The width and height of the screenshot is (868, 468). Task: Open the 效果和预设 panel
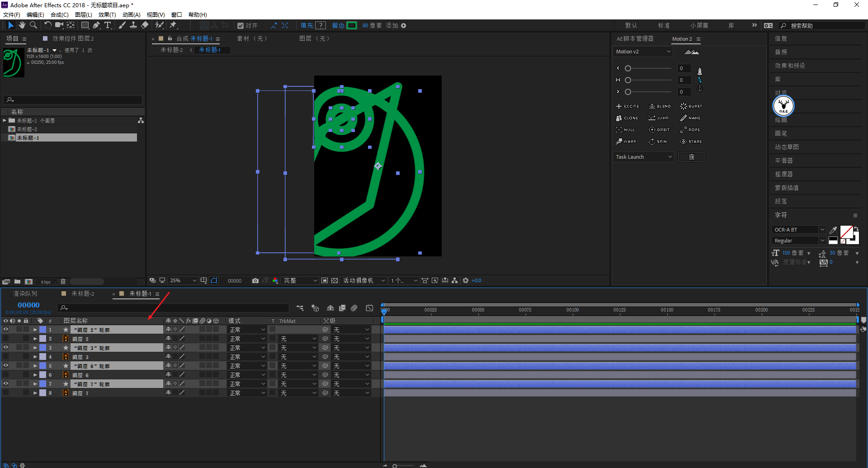pos(790,66)
